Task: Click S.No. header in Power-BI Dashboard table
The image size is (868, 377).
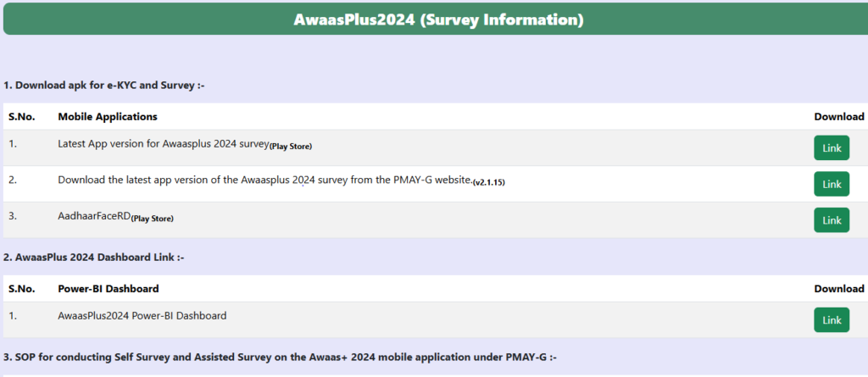Action: (x=22, y=288)
